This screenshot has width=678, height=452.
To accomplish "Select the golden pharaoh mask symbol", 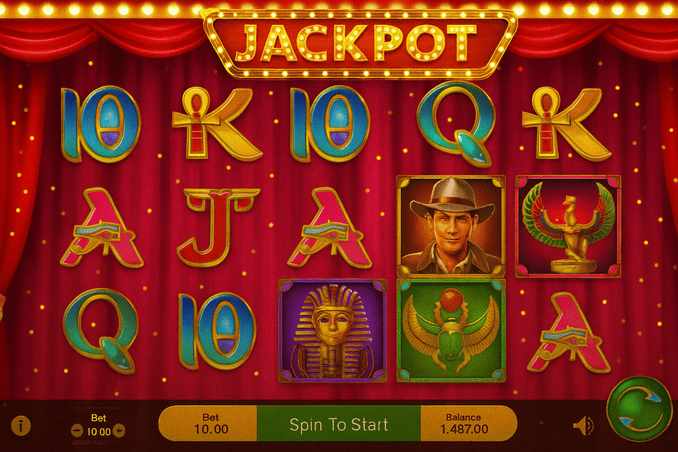I will pos(333,331).
